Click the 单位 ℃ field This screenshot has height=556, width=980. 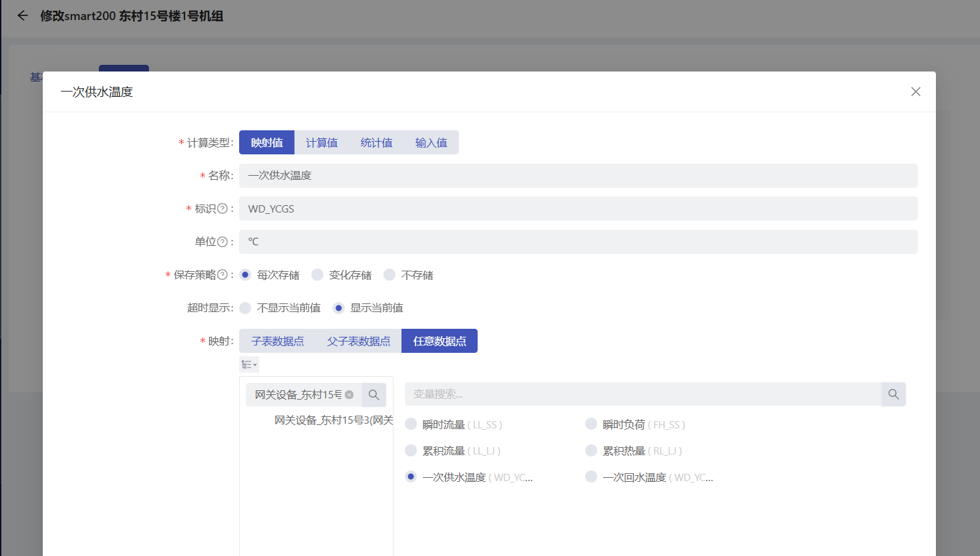pos(579,242)
